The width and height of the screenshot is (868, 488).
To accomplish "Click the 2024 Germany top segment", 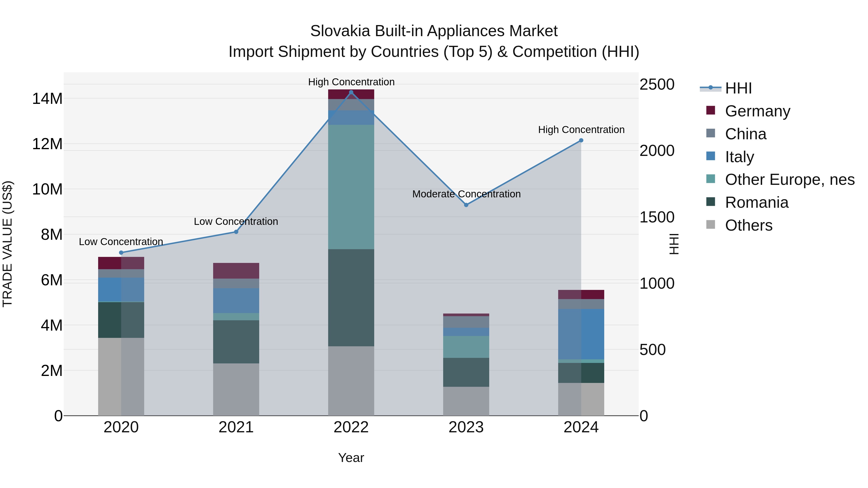I will (581, 294).
